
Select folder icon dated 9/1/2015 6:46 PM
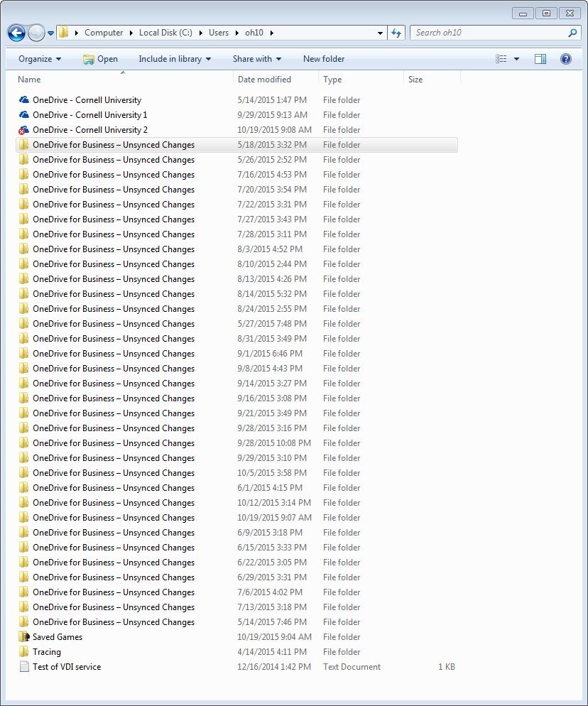point(24,353)
